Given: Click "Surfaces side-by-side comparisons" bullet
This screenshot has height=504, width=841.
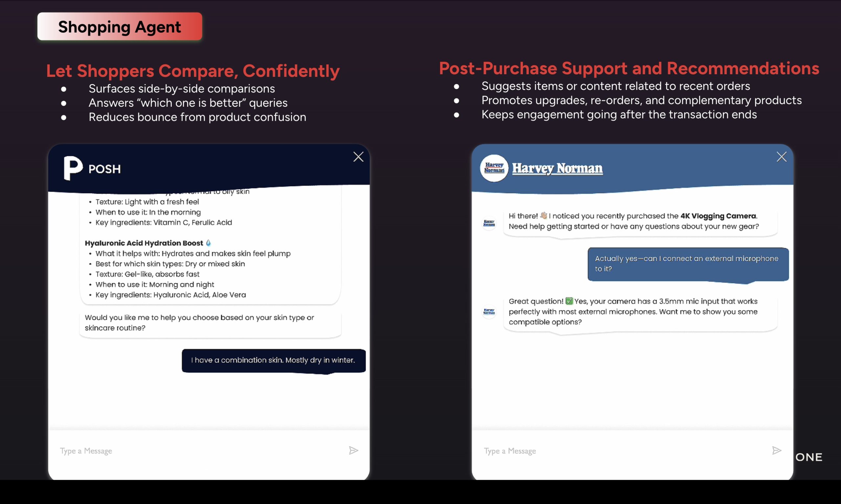Looking at the screenshot, I should (x=182, y=89).
